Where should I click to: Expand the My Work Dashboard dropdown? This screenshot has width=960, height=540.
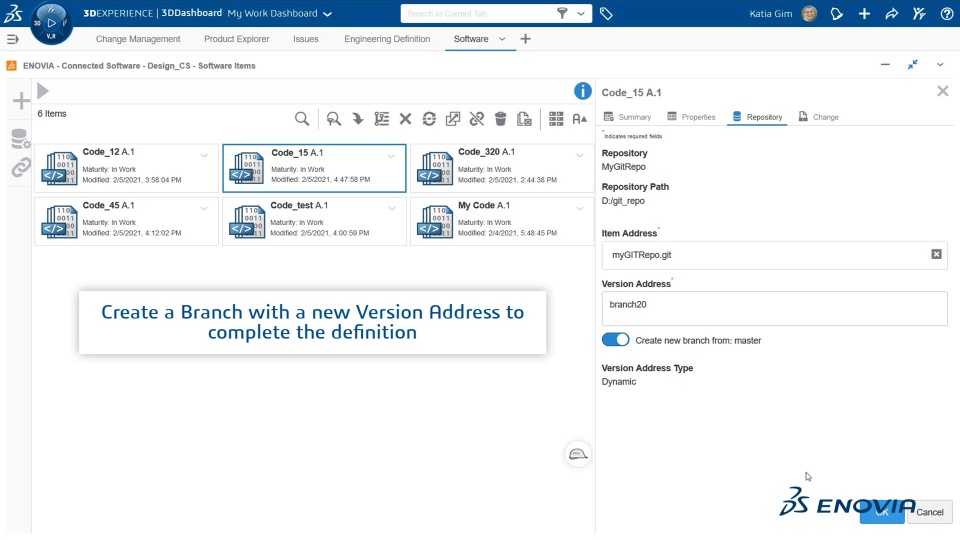(328, 14)
